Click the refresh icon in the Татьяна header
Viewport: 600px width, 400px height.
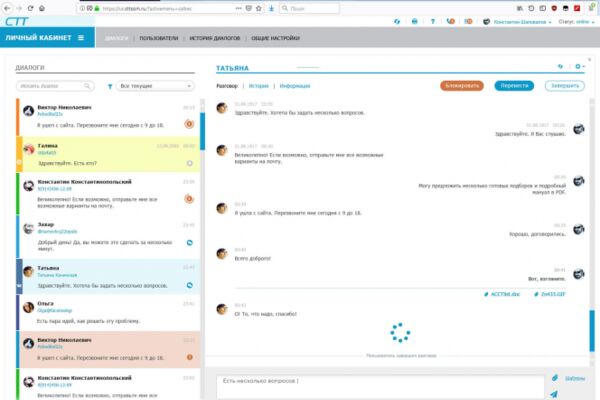pyautogui.click(x=560, y=67)
